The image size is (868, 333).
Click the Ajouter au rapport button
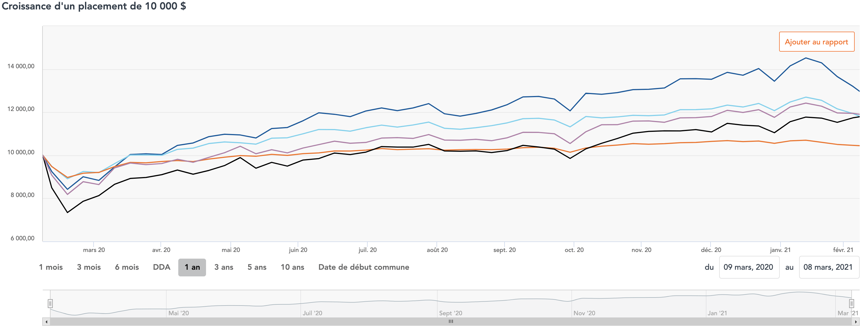point(816,42)
